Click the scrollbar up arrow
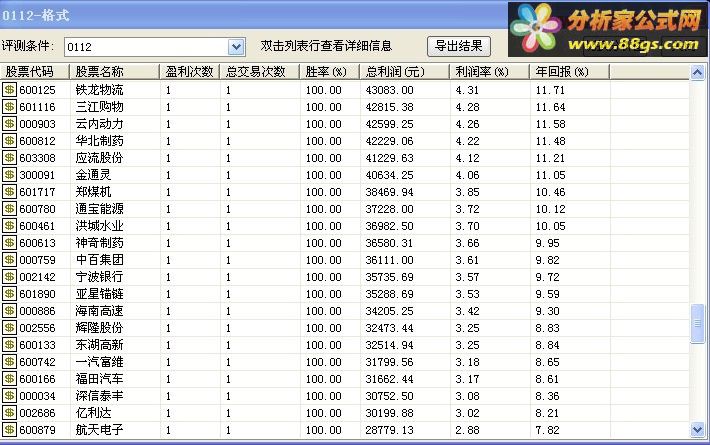This screenshot has width=710, height=445. pos(697,72)
